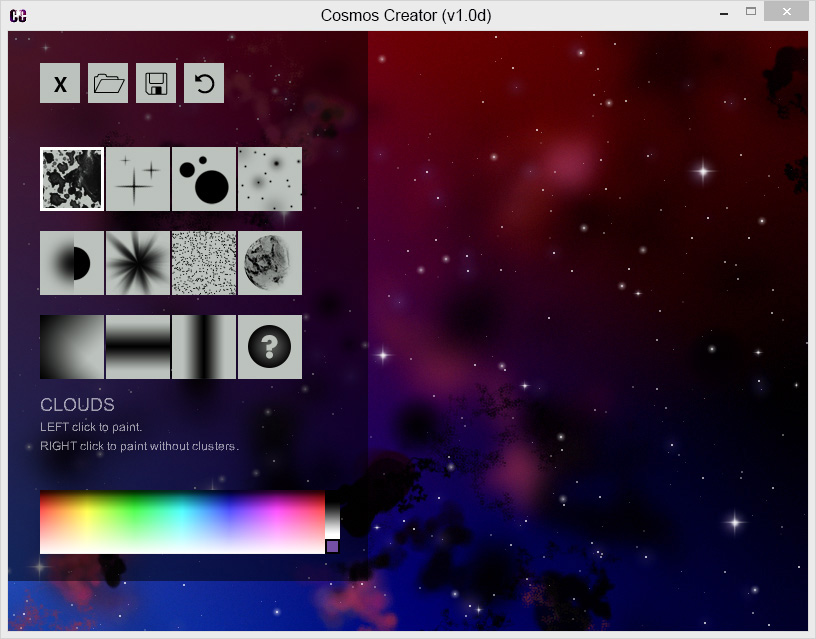Pick the textured planet brush
Viewport: 816px width, 639px height.
pyautogui.click(x=270, y=264)
